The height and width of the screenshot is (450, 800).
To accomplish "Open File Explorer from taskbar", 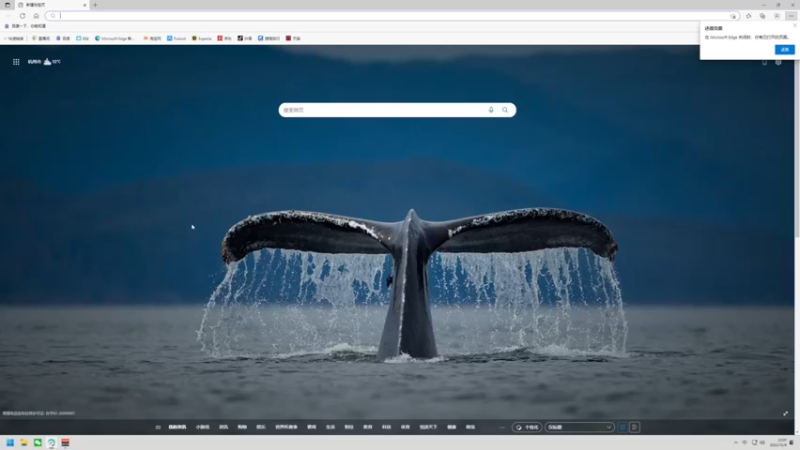I will 24,442.
